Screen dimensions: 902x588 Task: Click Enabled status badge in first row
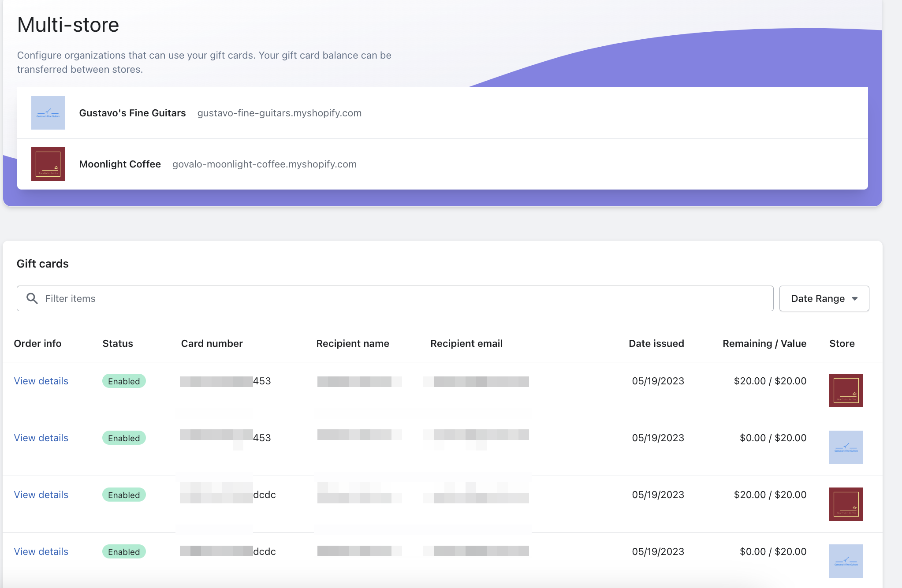124,381
